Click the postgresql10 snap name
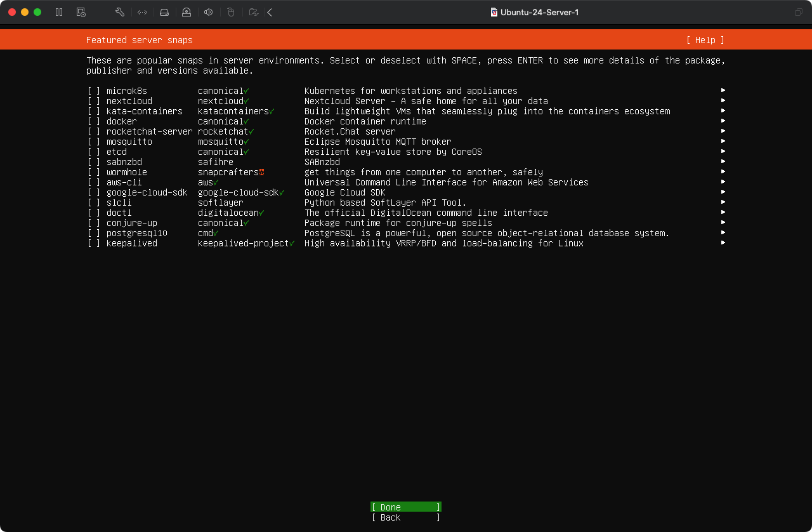 [137, 233]
